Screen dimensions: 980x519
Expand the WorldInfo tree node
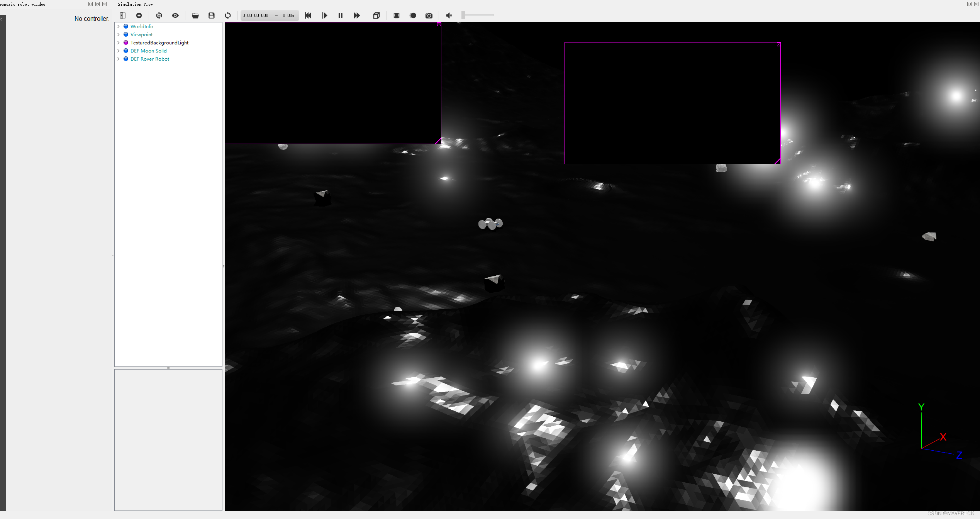coord(119,27)
